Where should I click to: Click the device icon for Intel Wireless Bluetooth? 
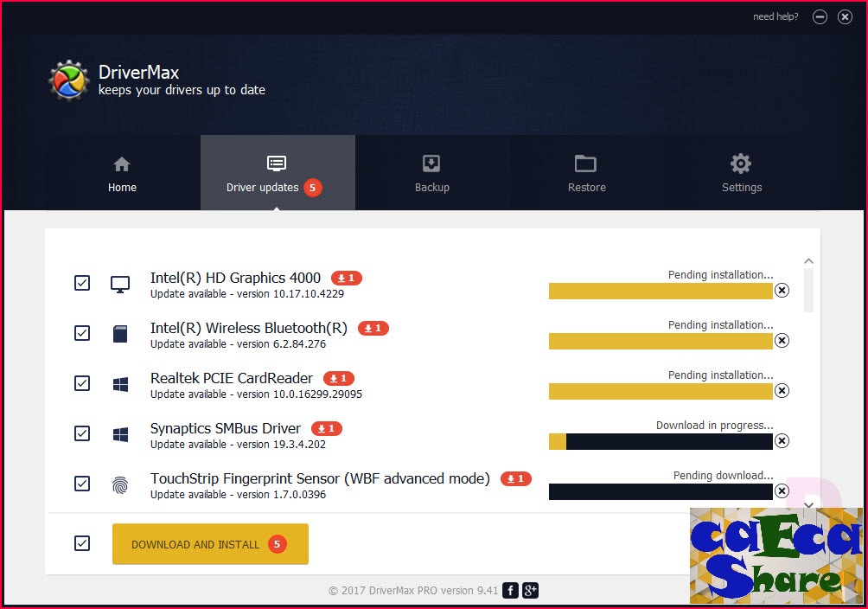(120, 334)
